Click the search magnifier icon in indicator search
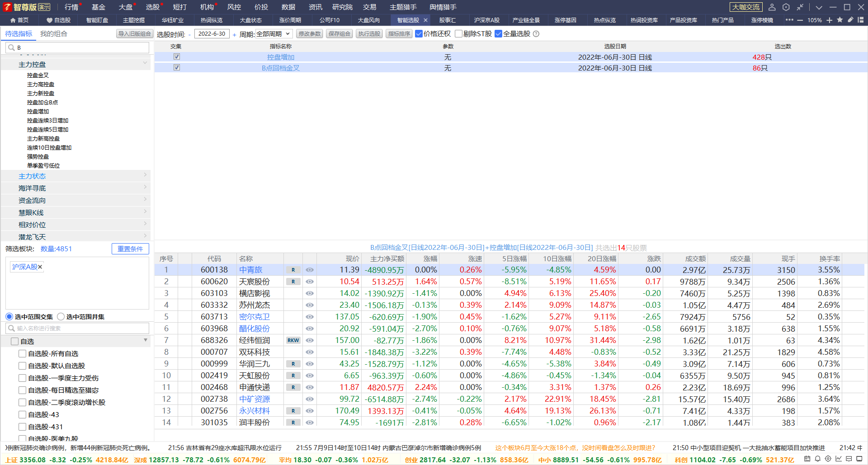This screenshot has height=465, width=868. click(x=11, y=47)
